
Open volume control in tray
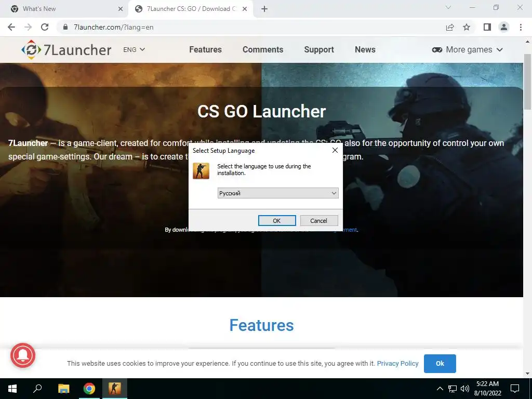point(465,389)
